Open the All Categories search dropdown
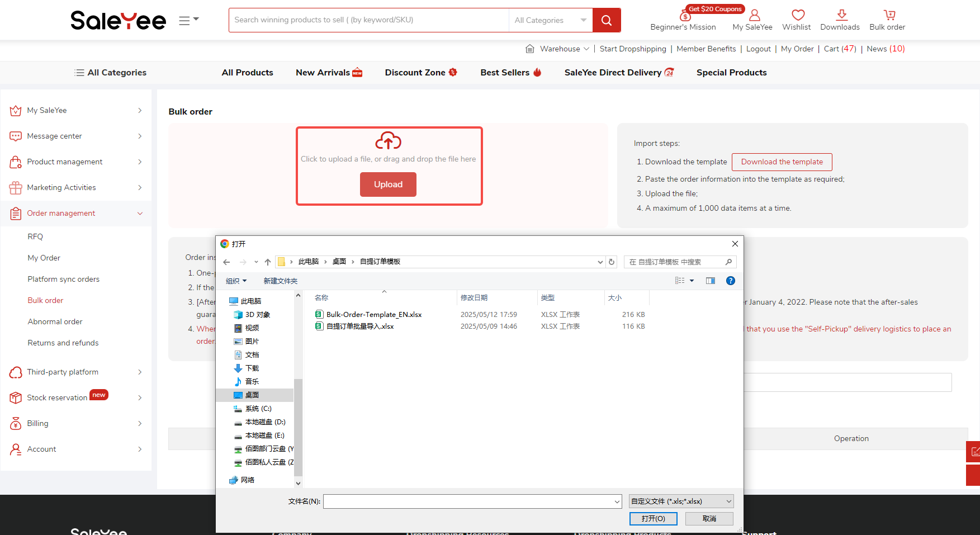Screen dimensions: 980x535 [x=551, y=20]
